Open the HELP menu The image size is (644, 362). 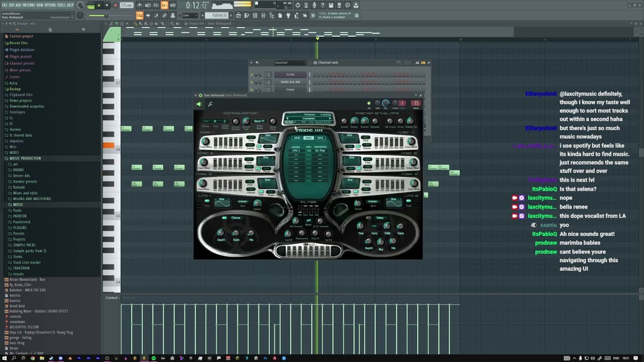(70, 5)
